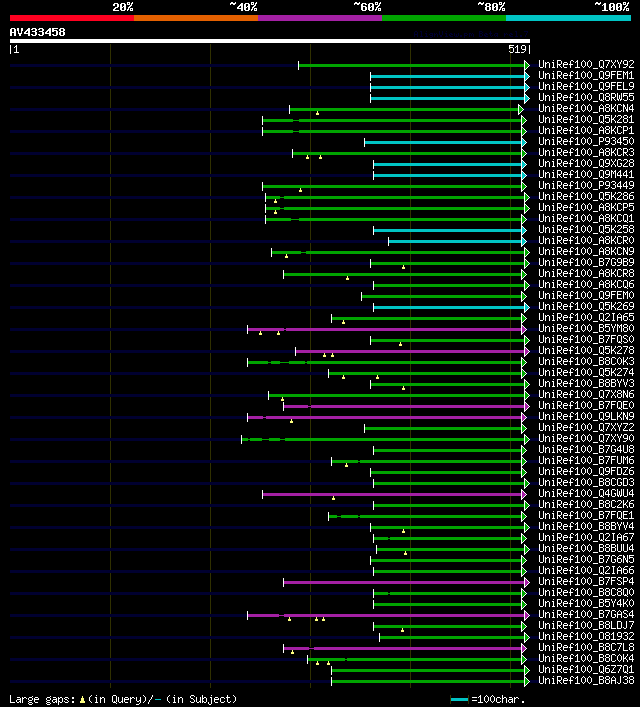The height and width of the screenshot is (707, 640).
Task: Click the UniRef100_B7FUM6 label
Action: coord(586,460)
